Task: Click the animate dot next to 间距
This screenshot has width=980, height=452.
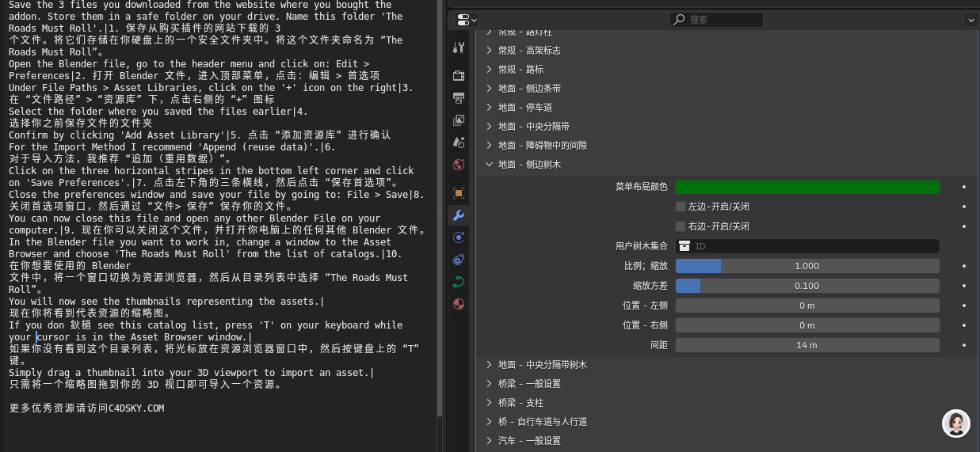Action: click(964, 345)
